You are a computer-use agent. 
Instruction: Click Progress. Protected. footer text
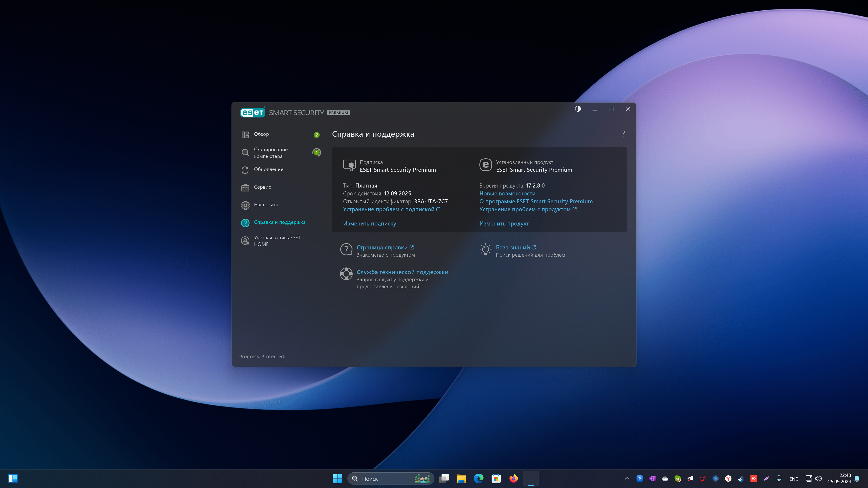point(262,356)
